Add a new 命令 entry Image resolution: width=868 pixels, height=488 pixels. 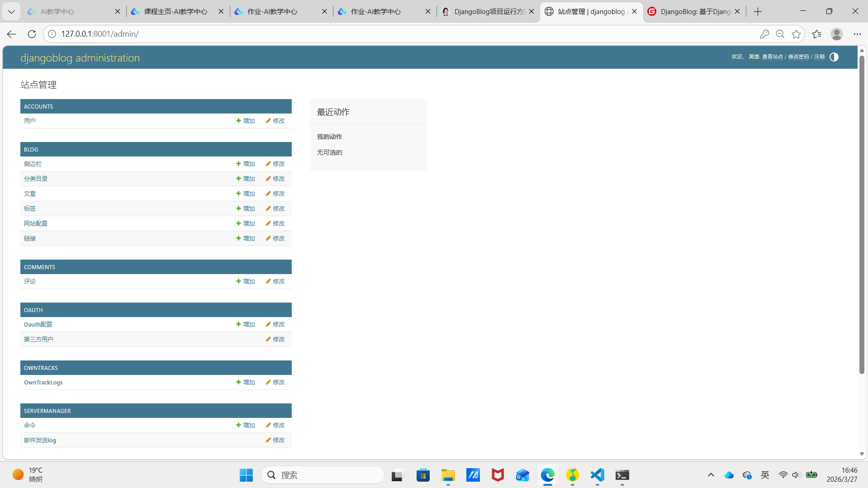tap(246, 425)
